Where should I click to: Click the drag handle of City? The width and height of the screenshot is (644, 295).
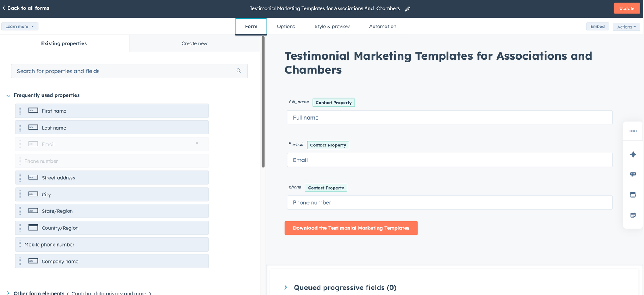click(19, 194)
